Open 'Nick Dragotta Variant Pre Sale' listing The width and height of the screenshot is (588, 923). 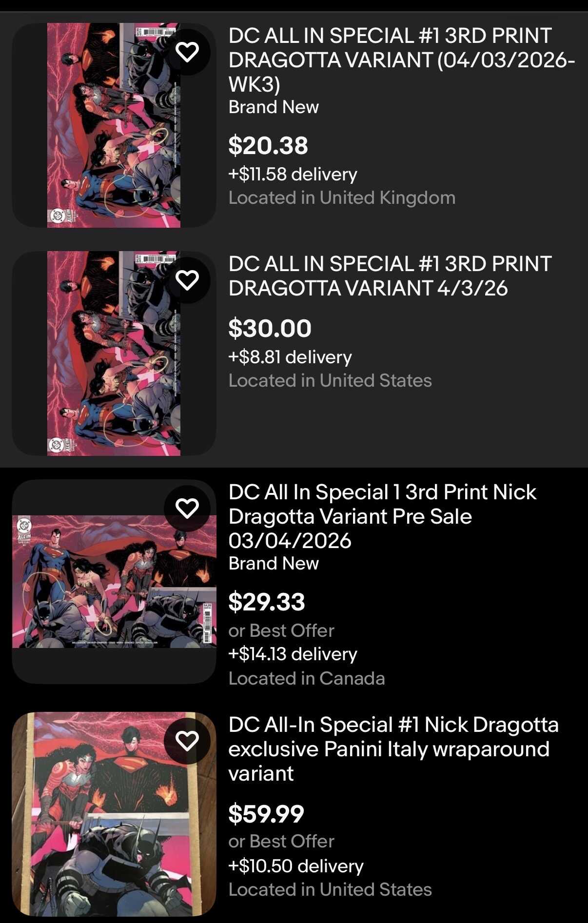click(x=383, y=516)
